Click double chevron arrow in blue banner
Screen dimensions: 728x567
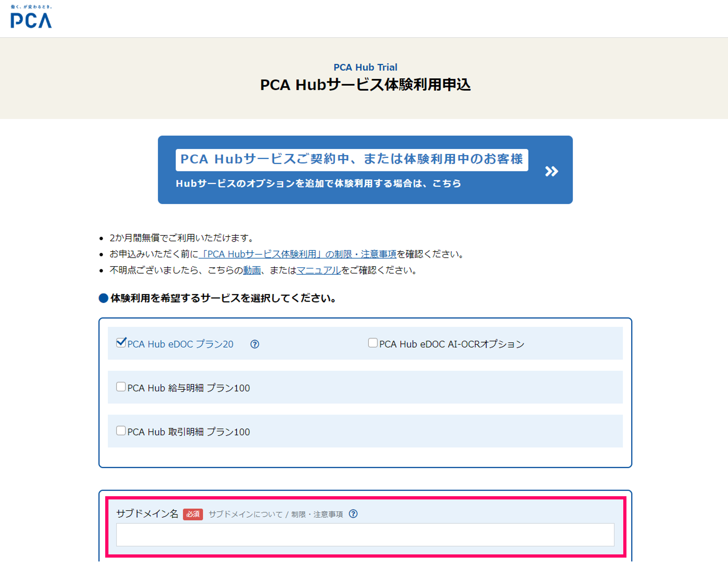pos(551,171)
